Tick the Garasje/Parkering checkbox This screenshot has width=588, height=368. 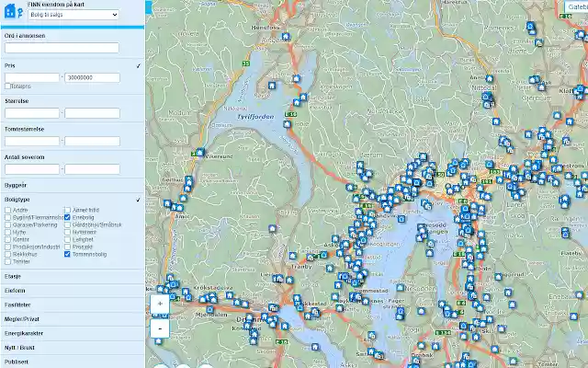pos(7,224)
